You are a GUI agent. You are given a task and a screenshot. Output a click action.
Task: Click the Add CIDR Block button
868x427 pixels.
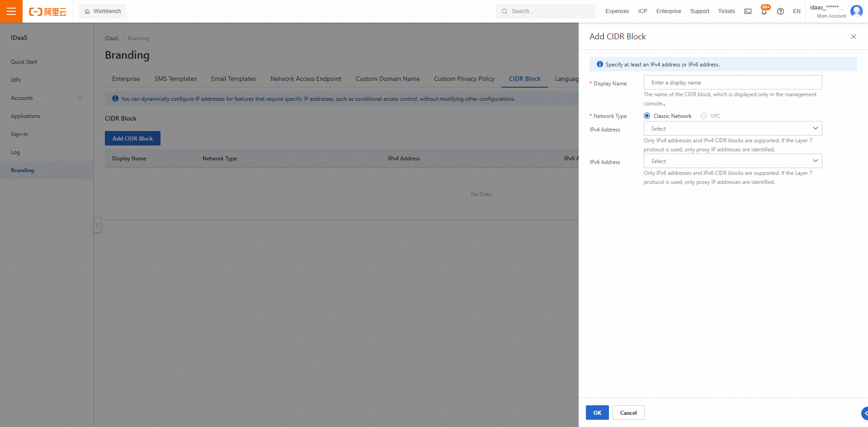pyautogui.click(x=132, y=138)
